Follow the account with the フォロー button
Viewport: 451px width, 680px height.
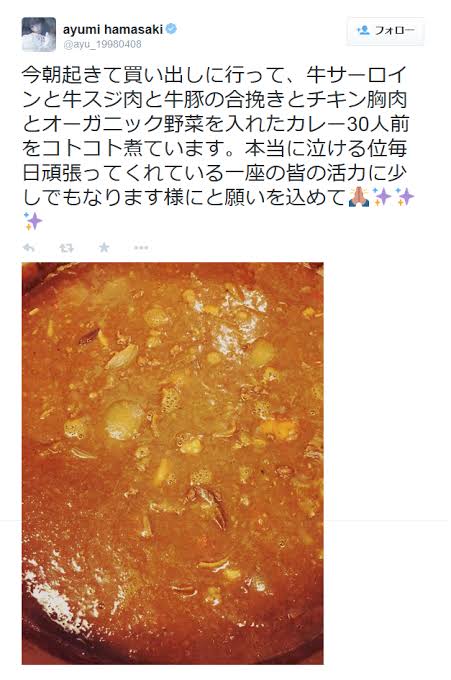[x=385, y=30]
